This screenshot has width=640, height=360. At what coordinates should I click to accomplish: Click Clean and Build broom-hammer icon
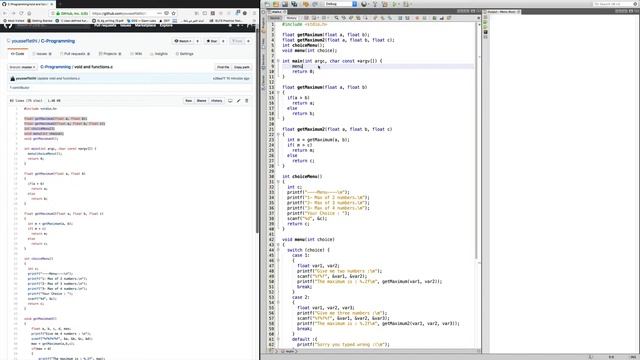[384, 4]
